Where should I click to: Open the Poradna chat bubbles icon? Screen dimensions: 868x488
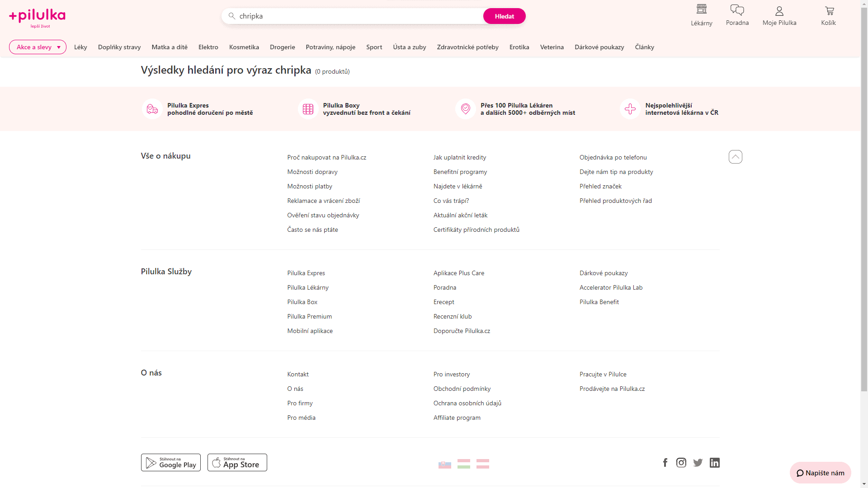[x=737, y=10]
